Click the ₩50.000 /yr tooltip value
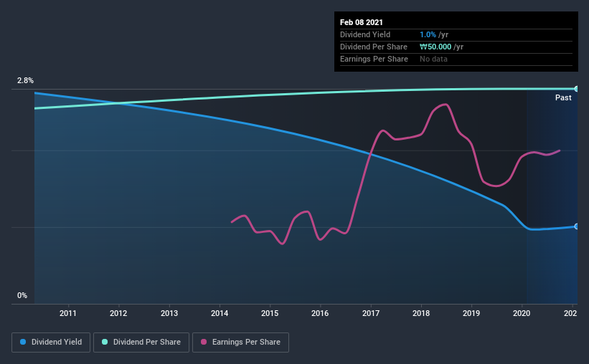This screenshot has height=364, width=589. (x=441, y=47)
